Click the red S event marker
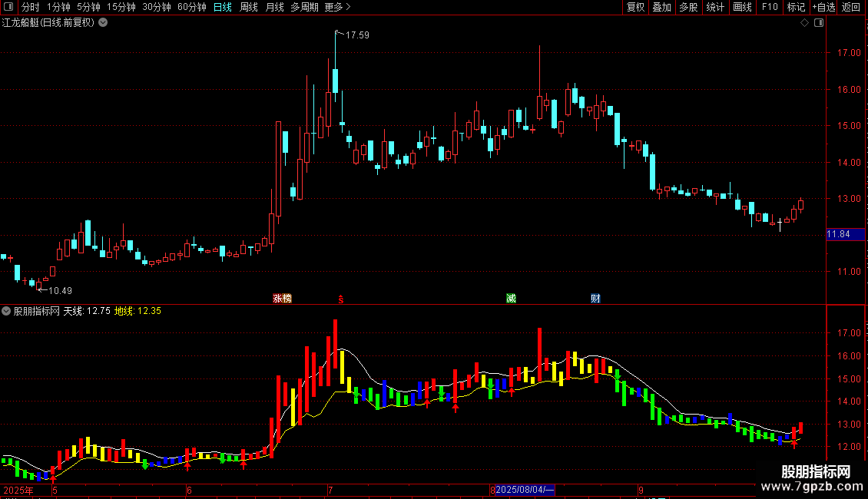The width and height of the screenshot is (868, 499). point(341,299)
